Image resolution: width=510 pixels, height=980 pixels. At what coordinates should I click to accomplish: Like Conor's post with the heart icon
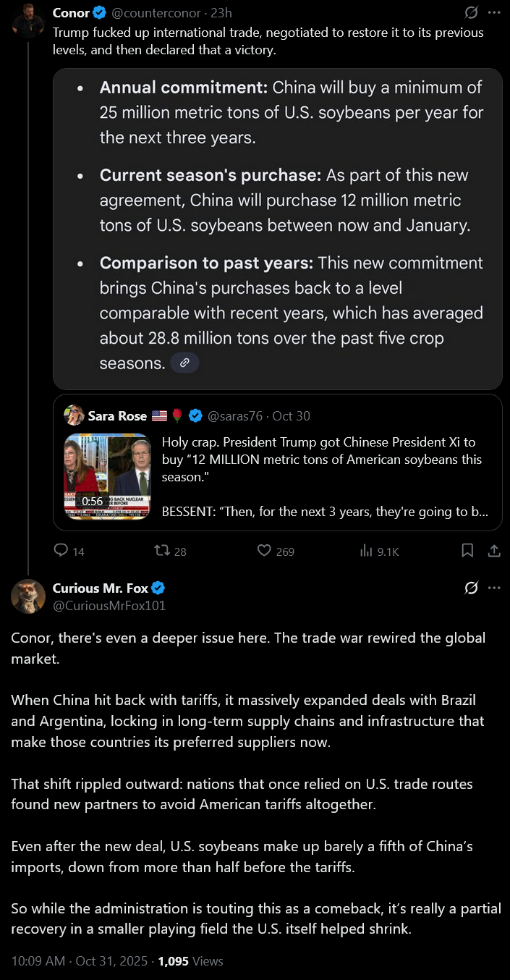tap(265, 551)
